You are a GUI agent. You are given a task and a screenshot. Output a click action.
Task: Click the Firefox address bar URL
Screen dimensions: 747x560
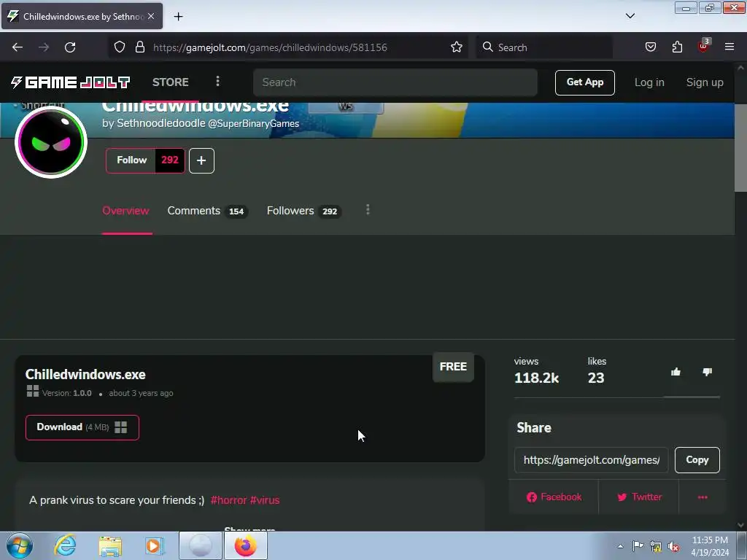(x=270, y=47)
